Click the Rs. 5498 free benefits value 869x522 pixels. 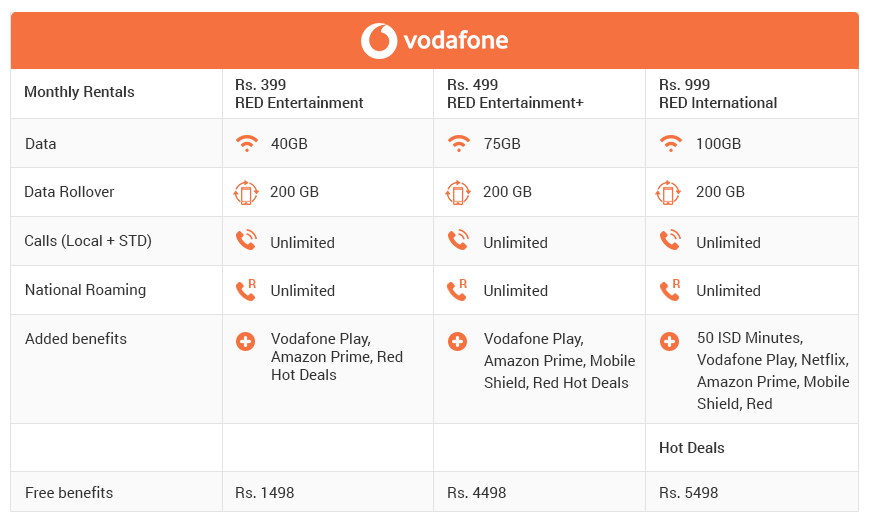[688, 493]
